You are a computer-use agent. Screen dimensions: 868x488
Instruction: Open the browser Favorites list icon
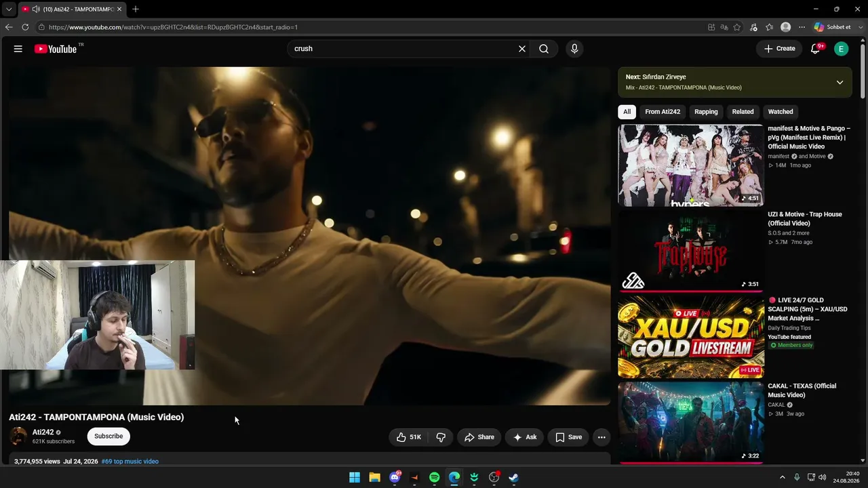770,27
